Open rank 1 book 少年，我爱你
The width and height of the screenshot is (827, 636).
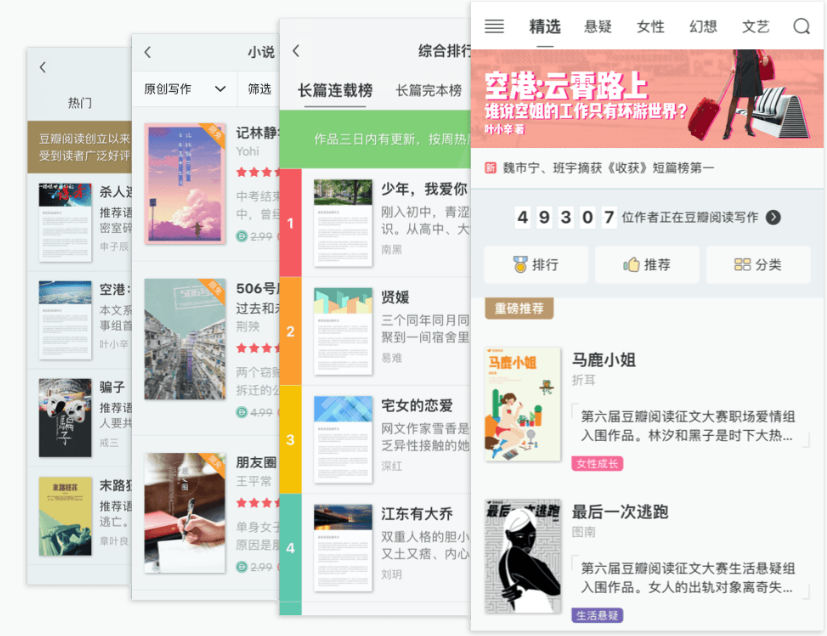(375, 223)
